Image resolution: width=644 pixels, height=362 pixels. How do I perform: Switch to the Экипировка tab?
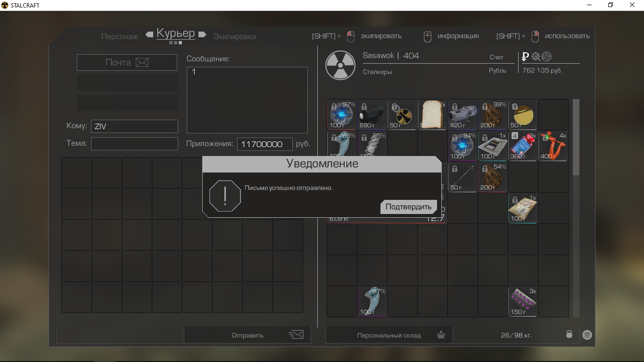coord(234,36)
